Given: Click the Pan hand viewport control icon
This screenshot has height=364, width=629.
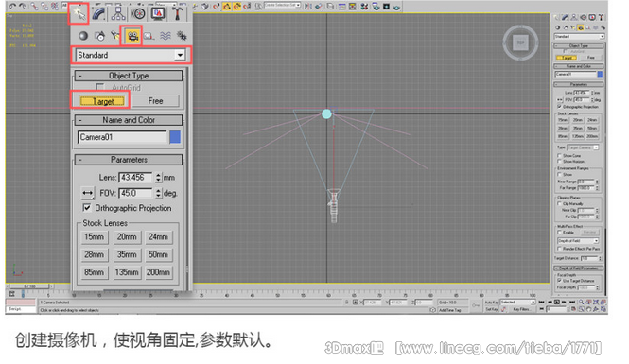Looking at the screenshot, I should [x=588, y=309].
